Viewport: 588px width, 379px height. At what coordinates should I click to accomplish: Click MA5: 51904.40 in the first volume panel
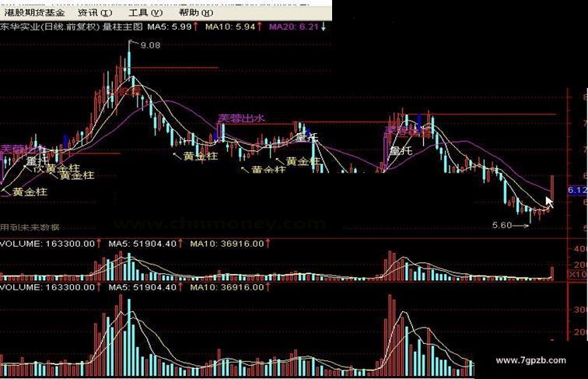[142, 244]
